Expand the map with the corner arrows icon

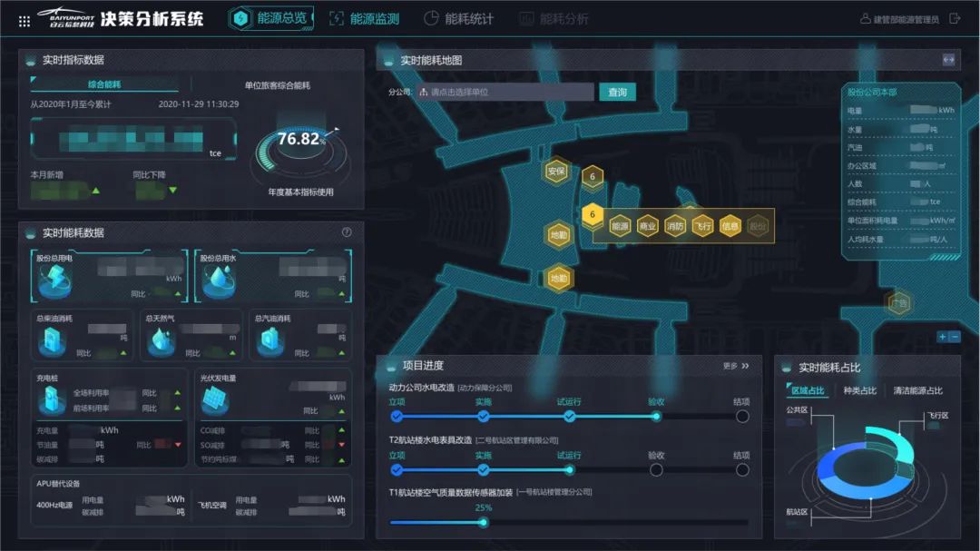(x=949, y=59)
